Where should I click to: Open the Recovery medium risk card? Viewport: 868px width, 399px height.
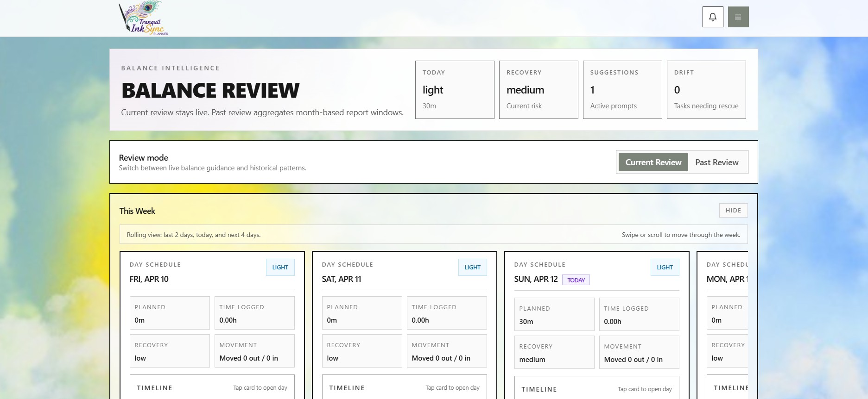[539, 90]
